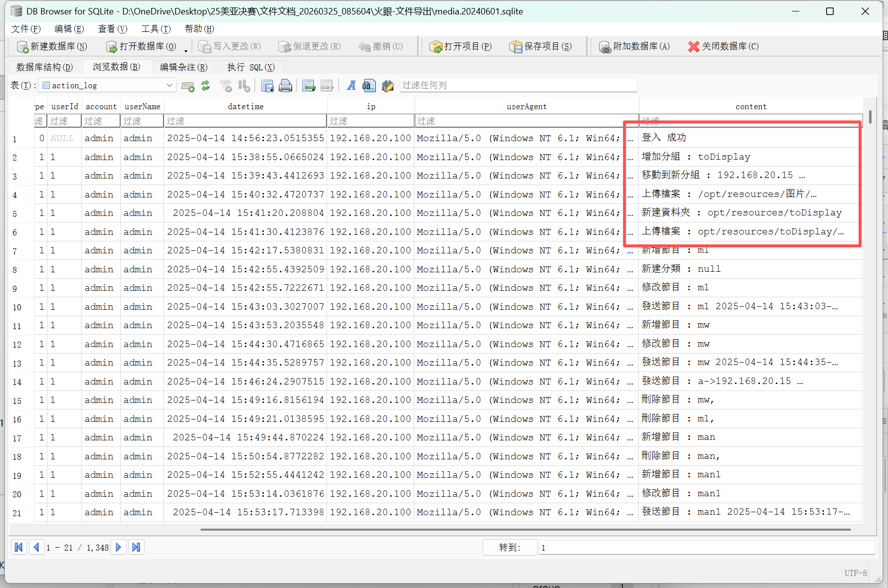Focus the filter box under userName column
The image size is (888, 588).
(142, 121)
